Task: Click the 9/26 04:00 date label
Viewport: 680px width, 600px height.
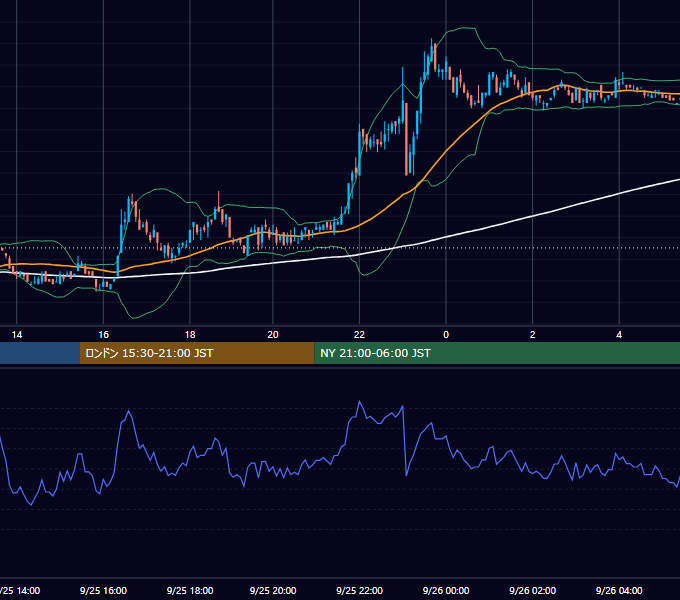Action: tap(619, 590)
